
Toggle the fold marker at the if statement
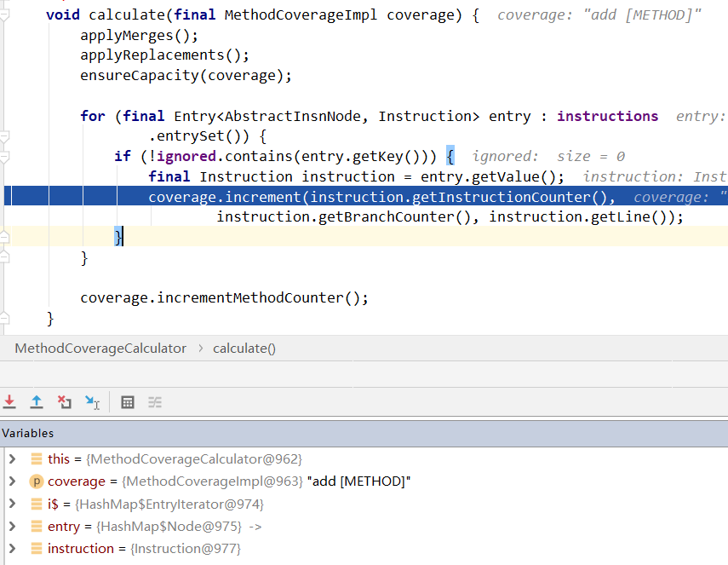tap(5, 157)
